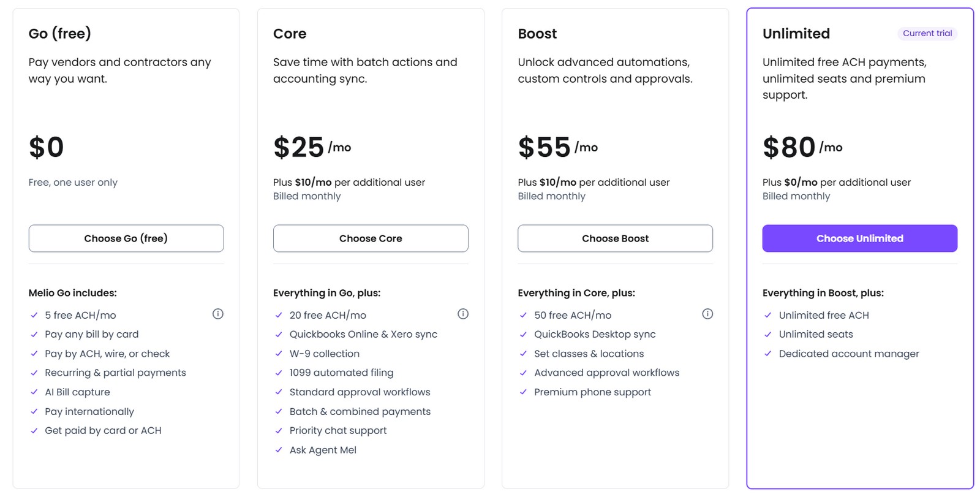980x494 pixels.
Task: Click Dedicated account manager feature text
Action: 848,354
